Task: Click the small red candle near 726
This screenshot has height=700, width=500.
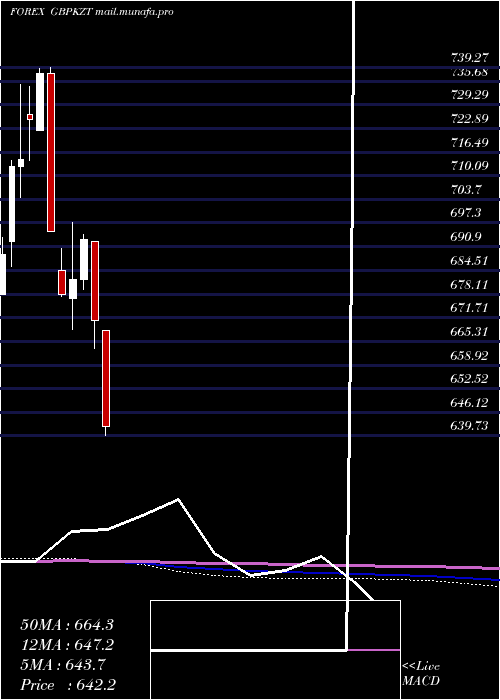Action: coord(30,117)
